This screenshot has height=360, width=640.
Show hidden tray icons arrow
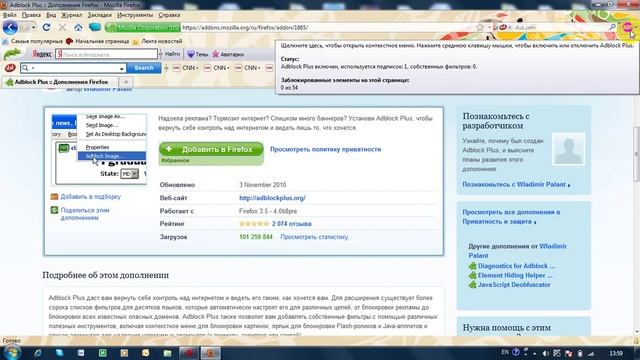535,353
